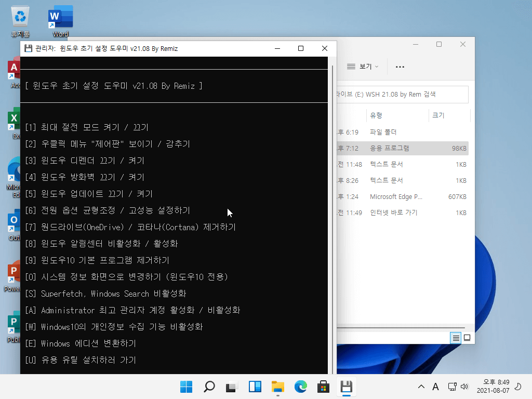Click menu line [6] 전원 옵션
This screenshot has width=532, height=399.
[x=108, y=210]
